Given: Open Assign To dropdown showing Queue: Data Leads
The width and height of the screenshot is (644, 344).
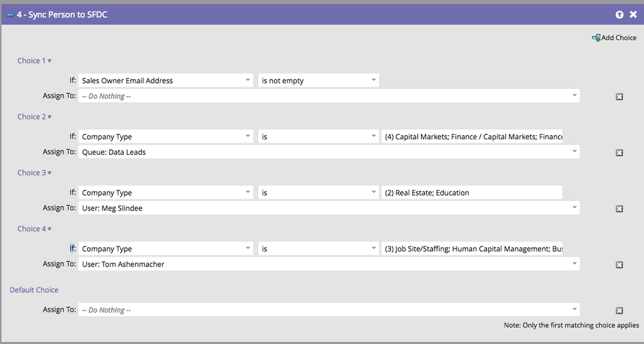Looking at the screenshot, I should pyautogui.click(x=574, y=152).
